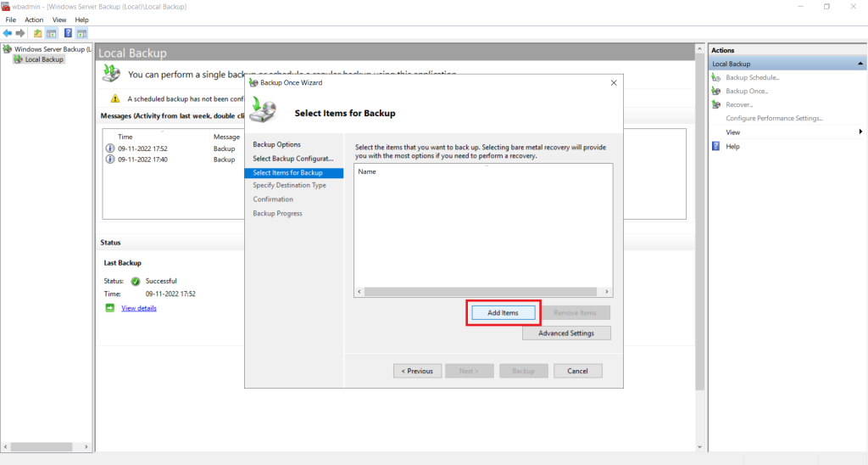Click the info icon for 17:40 message
The image size is (868, 465).
(x=109, y=159)
